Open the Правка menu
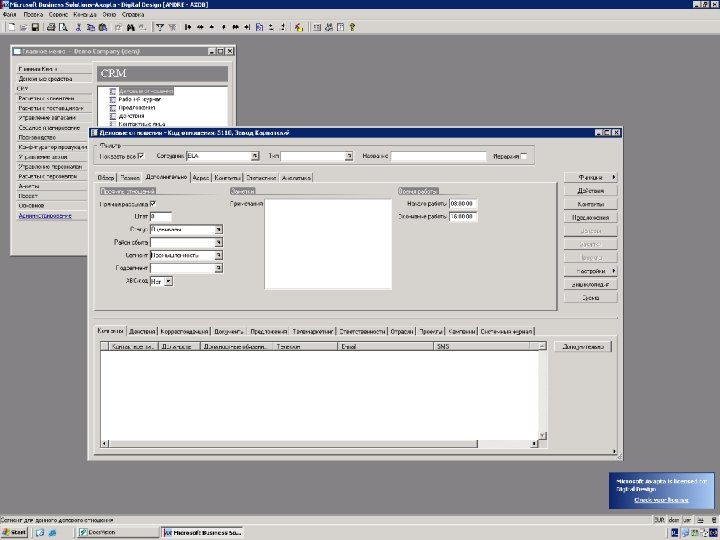 [x=33, y=15]
